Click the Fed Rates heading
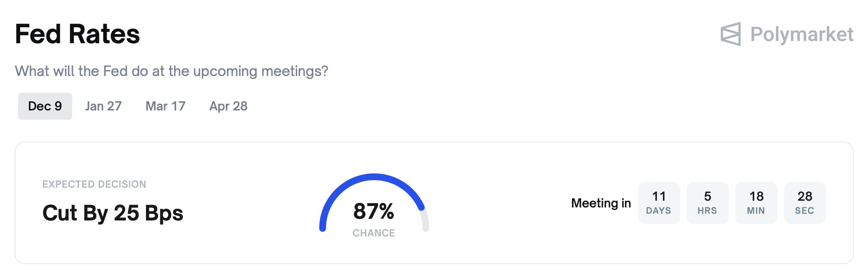 pyautogui.click(x=77, y=34)
